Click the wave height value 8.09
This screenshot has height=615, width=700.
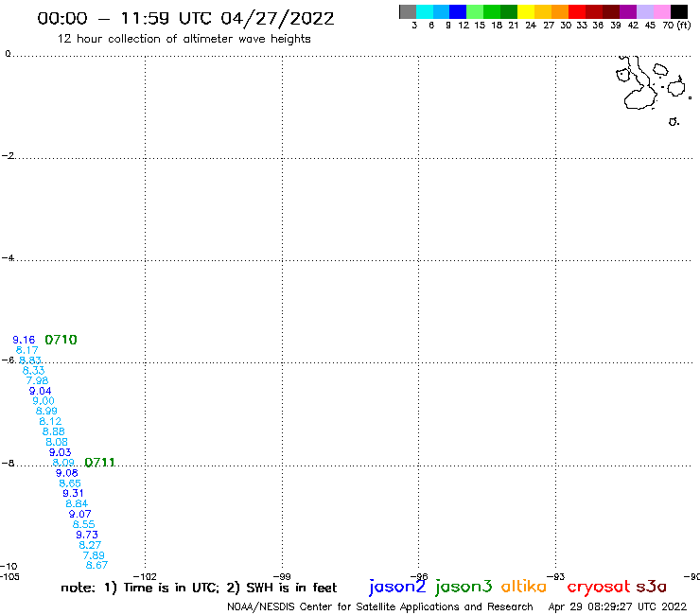pyautogui.click(x=63, y=463)
